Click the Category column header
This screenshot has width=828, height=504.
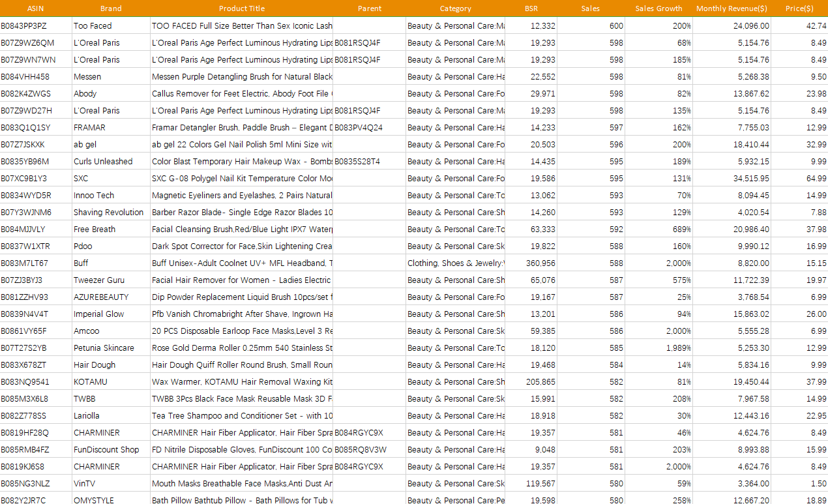(456, 8)
